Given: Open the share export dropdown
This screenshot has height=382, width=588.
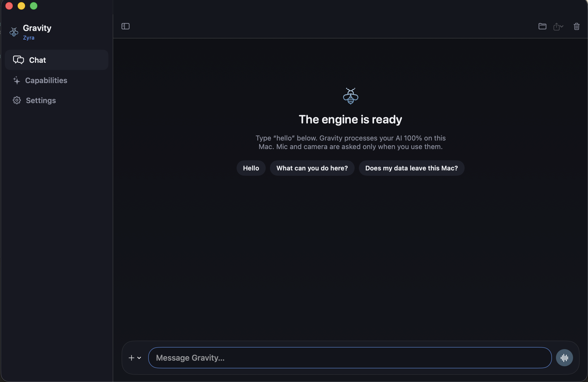Looking at the screenshot, I should (x=558, y=26).
